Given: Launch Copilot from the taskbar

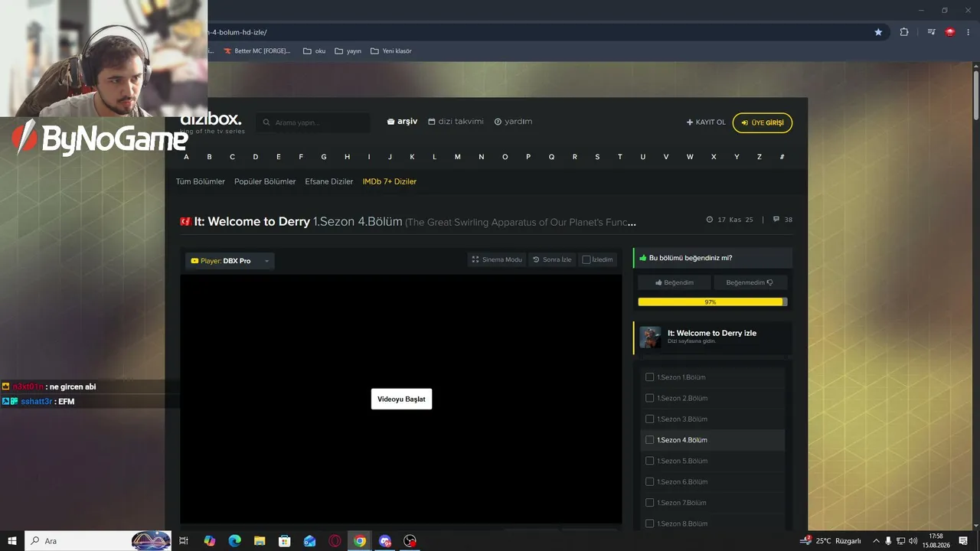Looking at the screenshot, I should point(209,541).
